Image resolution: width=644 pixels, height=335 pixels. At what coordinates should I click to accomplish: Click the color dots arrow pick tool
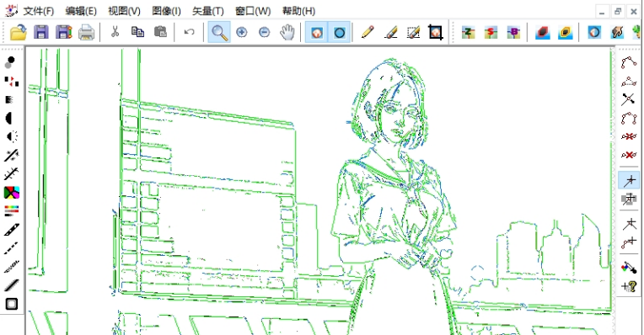coord(629,268)
